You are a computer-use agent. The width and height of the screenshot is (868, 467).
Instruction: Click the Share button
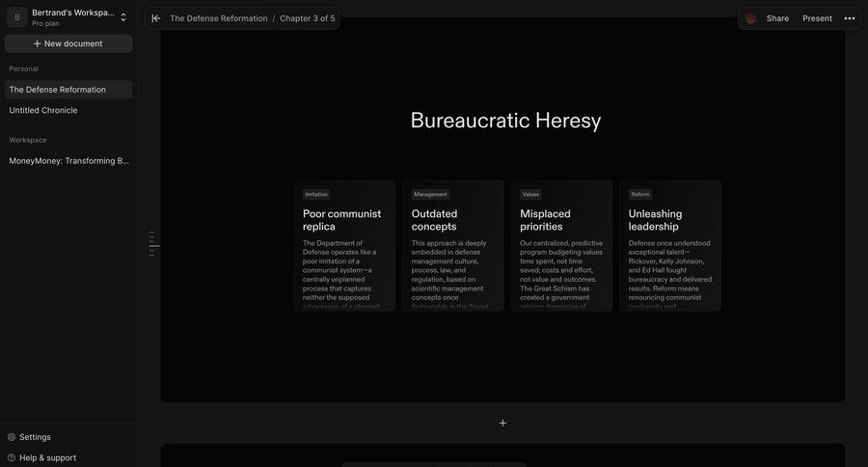[x=777, y=18]
